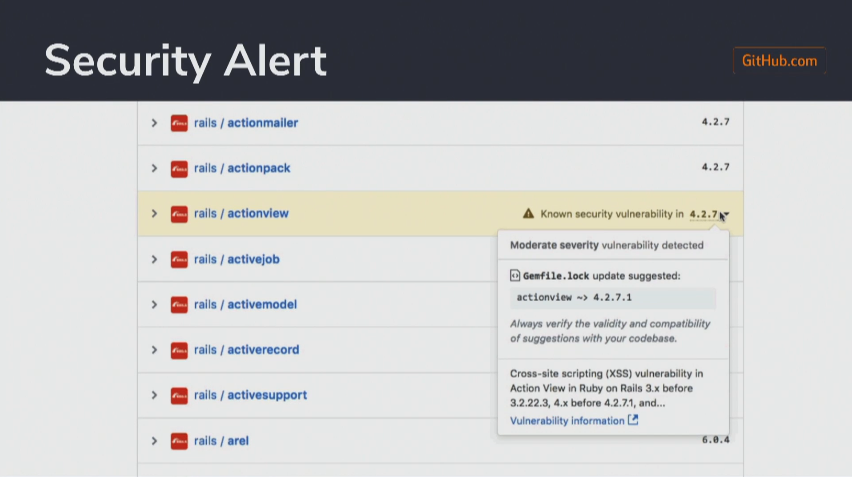Toggle the 4.2.7 vulnerability dropdown arrow
Viewport: 852px width, 477px height.
(x=725, y=215)
